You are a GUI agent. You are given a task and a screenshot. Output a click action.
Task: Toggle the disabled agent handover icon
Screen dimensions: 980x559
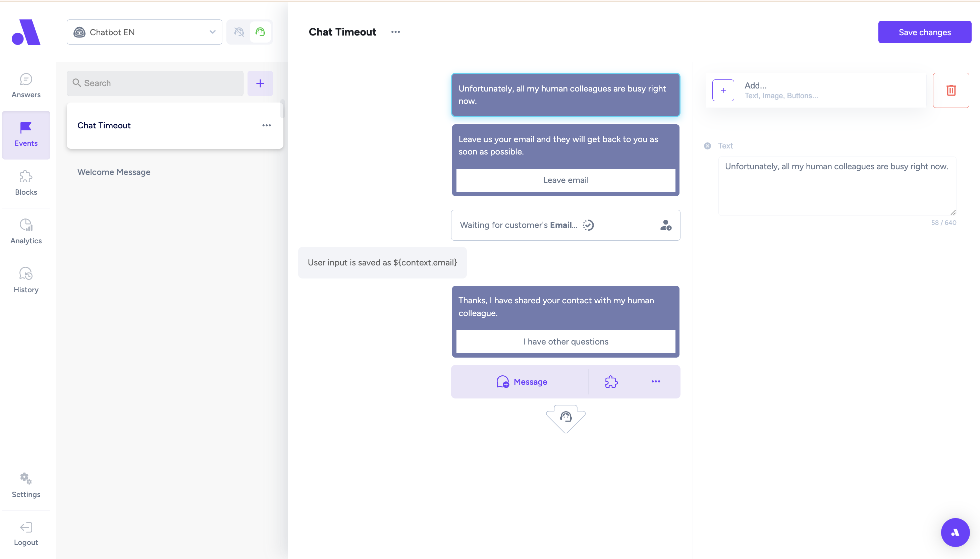click(x=239, y=32)
